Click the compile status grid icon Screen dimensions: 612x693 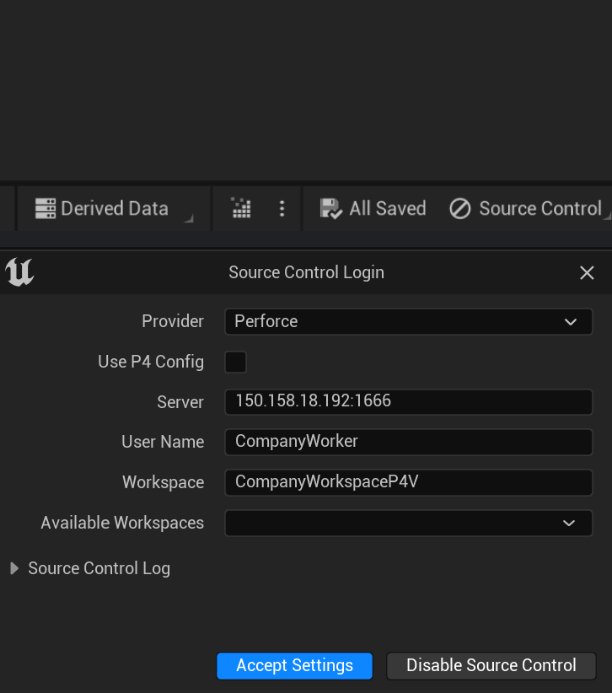pyautogui.click(x=241, y=208)
